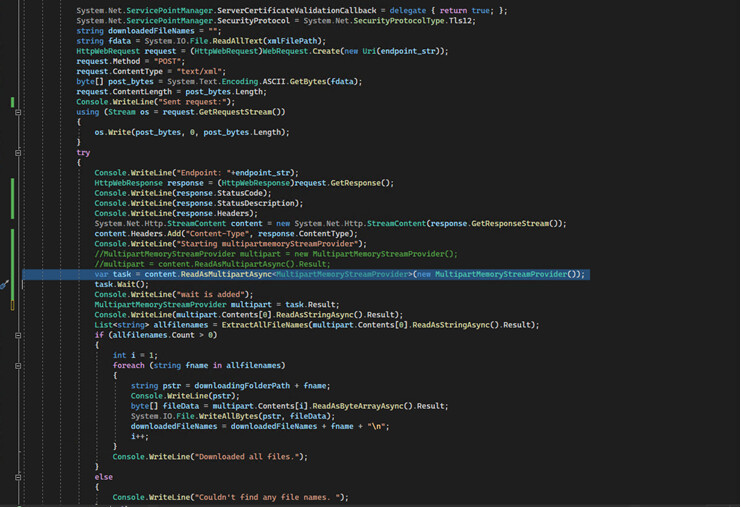Click Console.WriteLine("wait is added") line
The image size is (741, 508).
173,295
